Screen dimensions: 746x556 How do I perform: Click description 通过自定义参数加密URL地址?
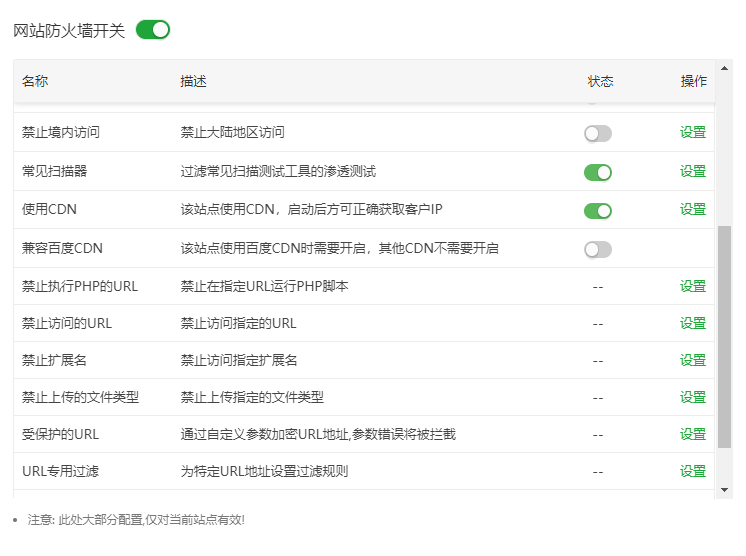point(265,434)
